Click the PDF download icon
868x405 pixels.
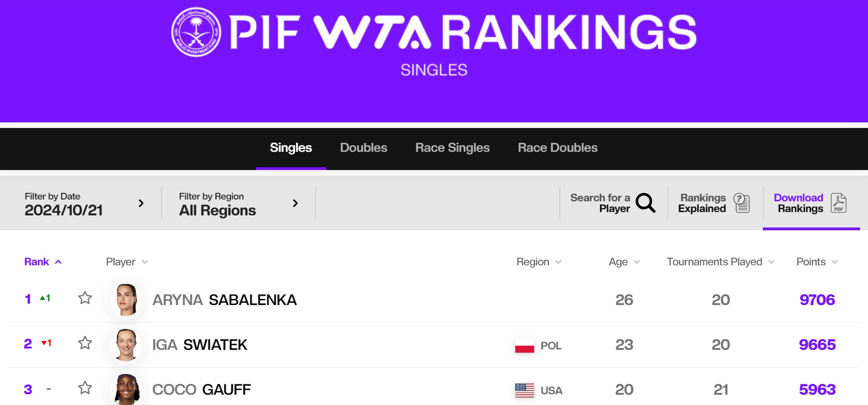point(839,203)
